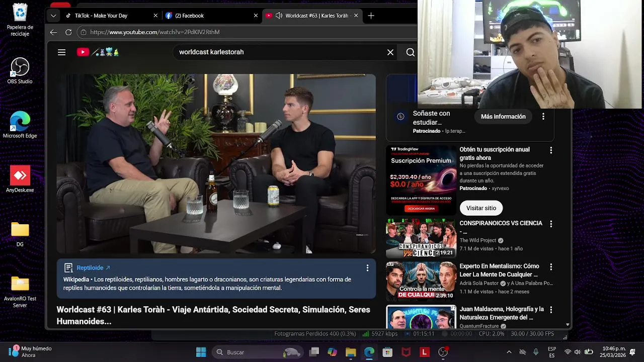
Task: Open 'Experto En Mentalismo' video title
Action: coord(499,270)
